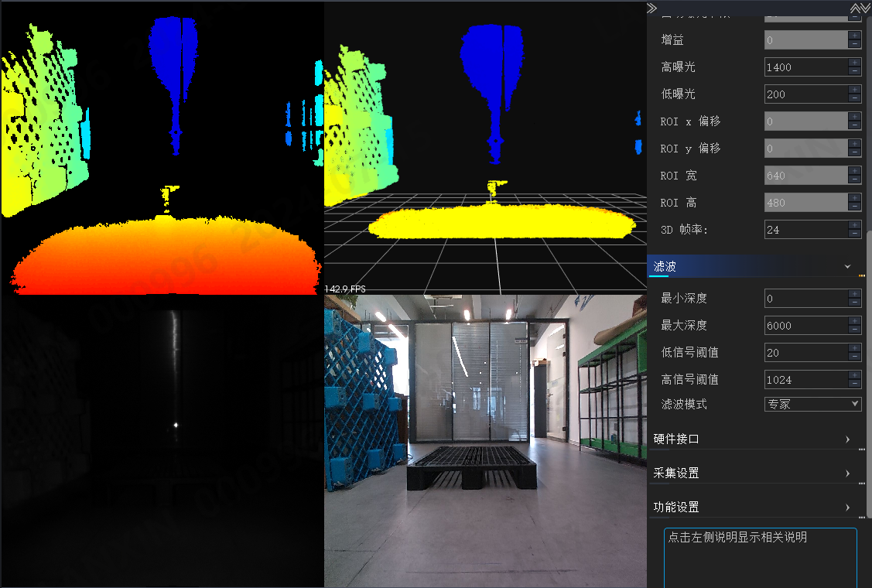Increase 低信号阈值 with plus stepper
The width and height of the screenshot is (872, 588).
tap(855, 349)
